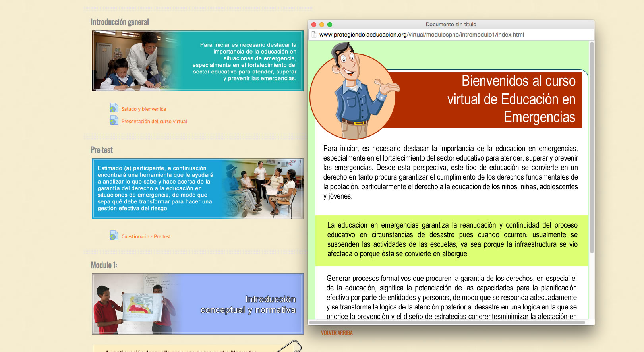This screenshot has width=644, height=352.
Task: Select the Introducción conceptual y normativa banner
Action: point(197,304)
